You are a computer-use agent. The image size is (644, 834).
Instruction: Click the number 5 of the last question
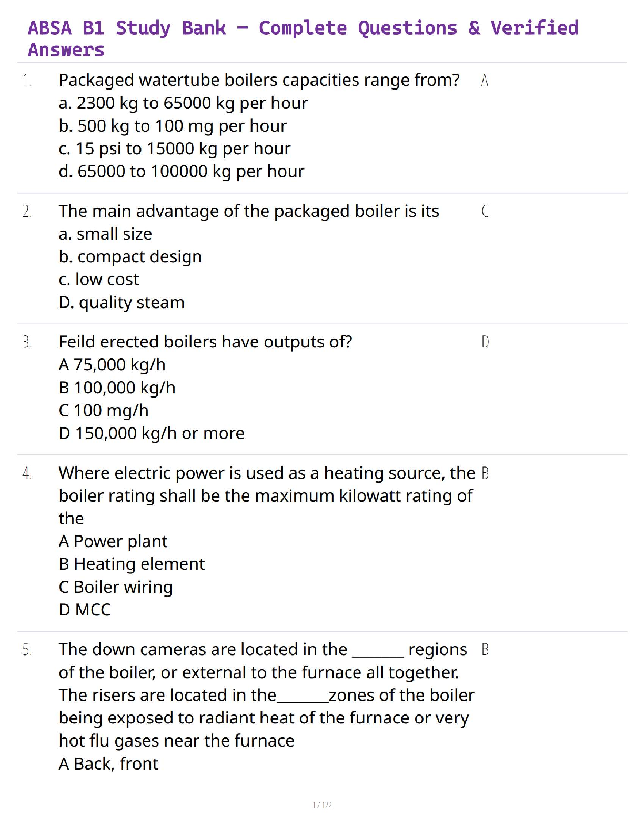(27, 650)
